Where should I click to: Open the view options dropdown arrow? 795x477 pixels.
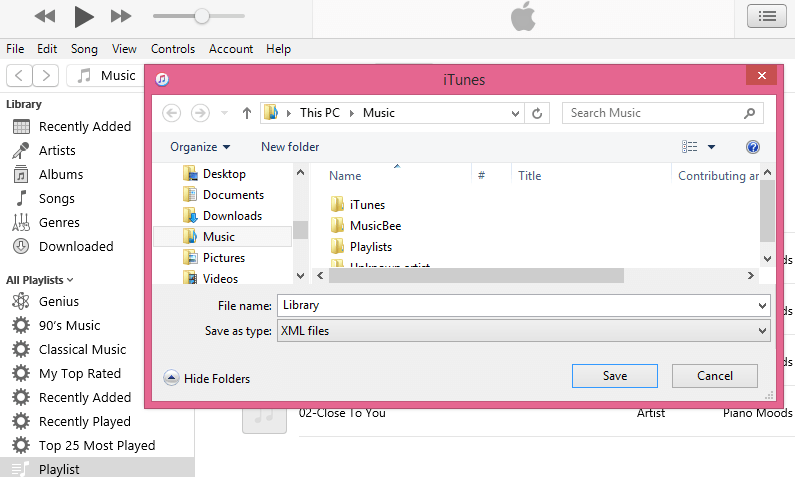point(711,147)
